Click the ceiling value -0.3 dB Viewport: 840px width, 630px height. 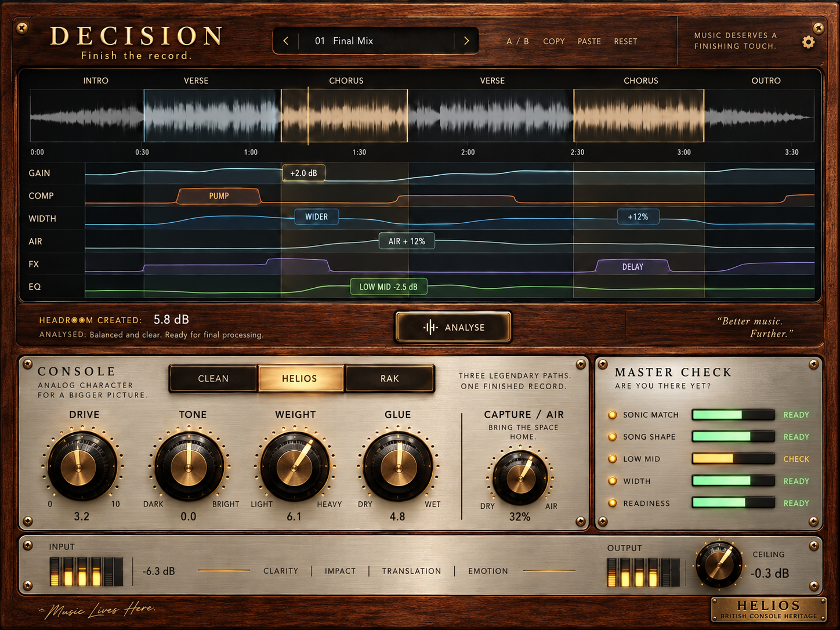(x=770, y=574)
